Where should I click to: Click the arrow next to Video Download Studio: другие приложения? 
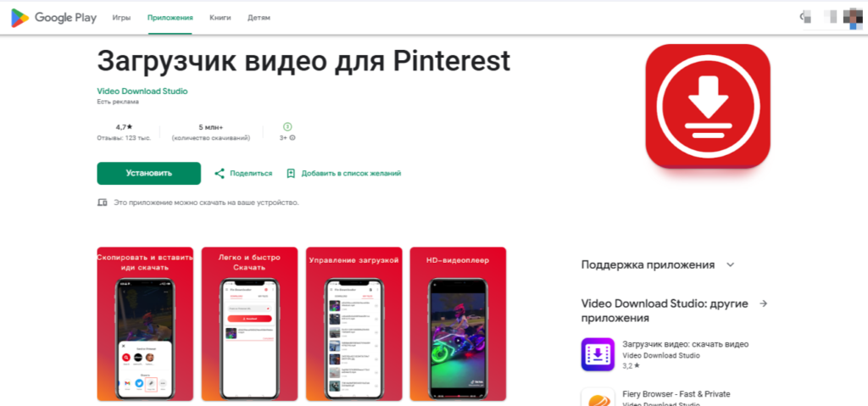pos(764,303)
